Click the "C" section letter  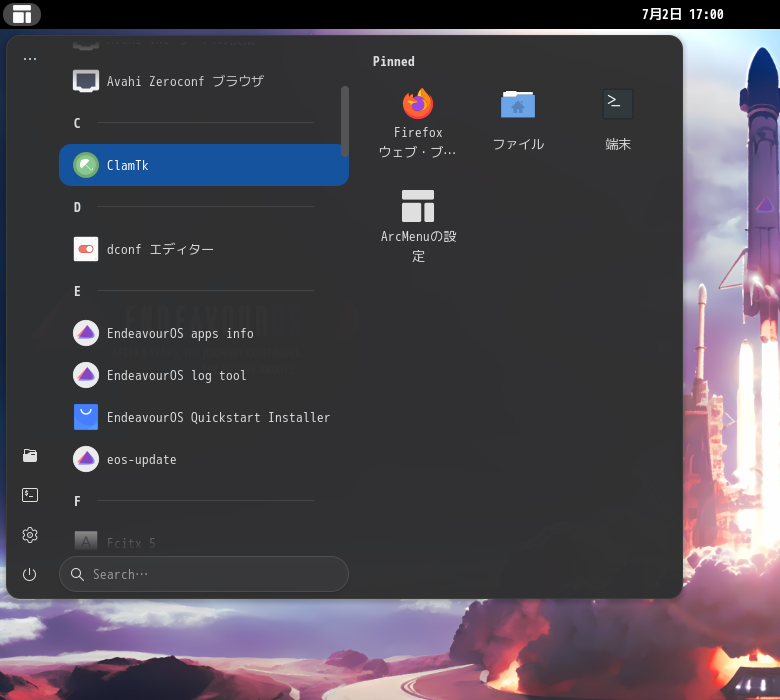pos(77,123)
